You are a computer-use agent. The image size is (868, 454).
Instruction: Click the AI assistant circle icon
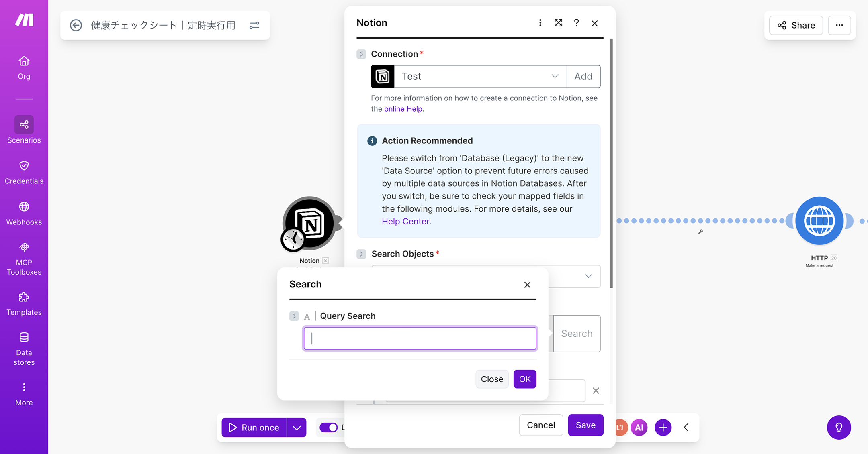(639, 428)
